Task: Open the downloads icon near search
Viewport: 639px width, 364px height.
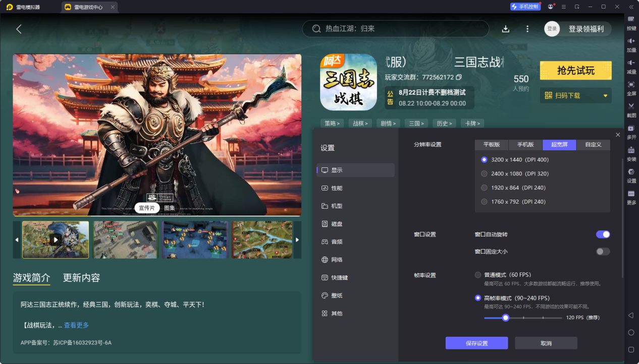Action: (505, 29)
